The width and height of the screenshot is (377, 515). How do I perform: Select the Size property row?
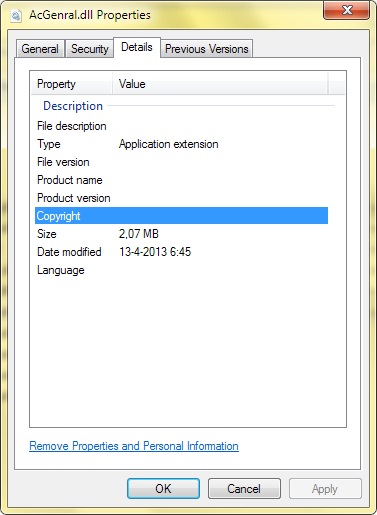click(x=181, y=234)
